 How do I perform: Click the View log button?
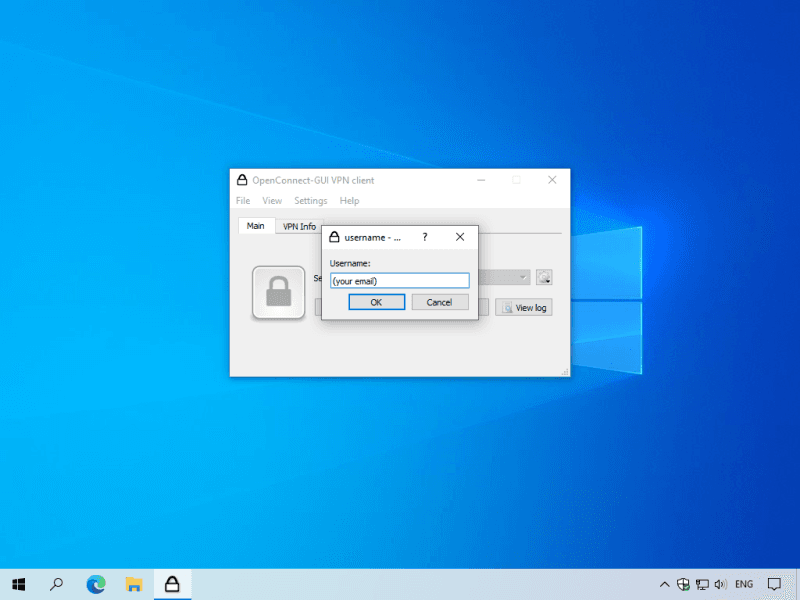tap(523, 307)
